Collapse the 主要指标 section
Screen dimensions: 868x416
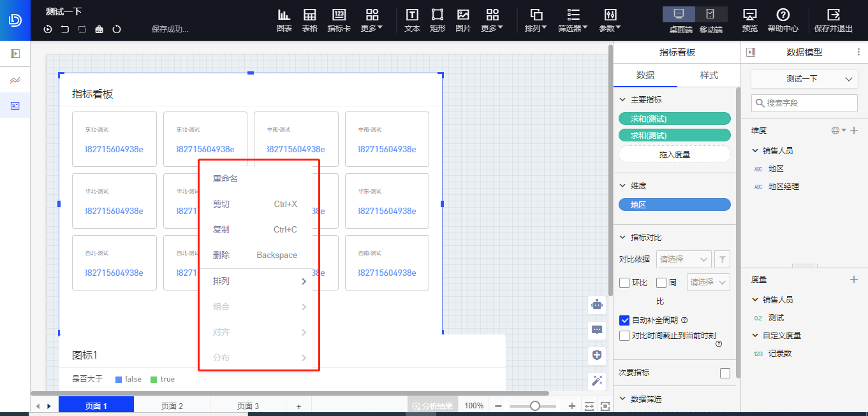(622, 100)
